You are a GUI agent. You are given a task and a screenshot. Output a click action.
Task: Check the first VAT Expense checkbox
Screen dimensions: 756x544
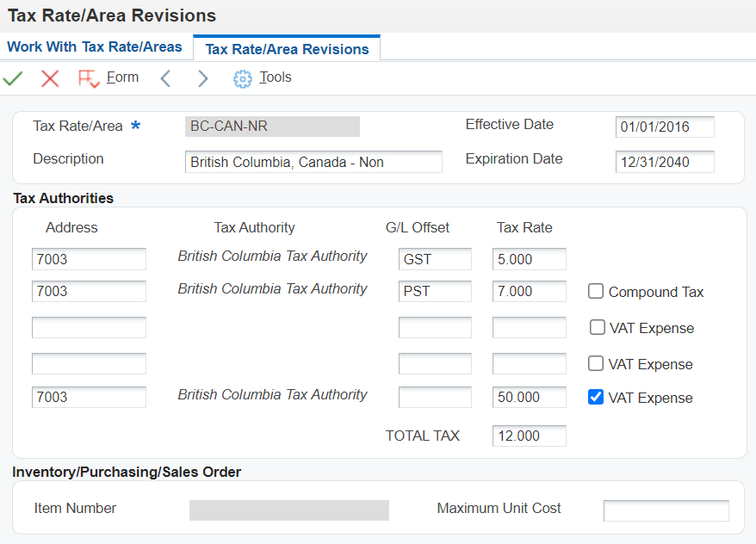[597, 327]
